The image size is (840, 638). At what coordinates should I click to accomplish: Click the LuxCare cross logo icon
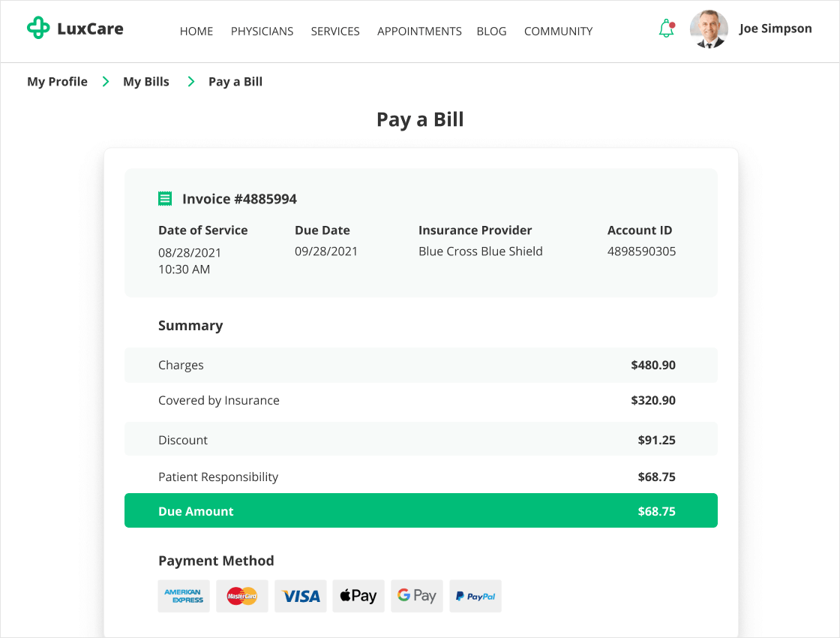coord(38,29)
